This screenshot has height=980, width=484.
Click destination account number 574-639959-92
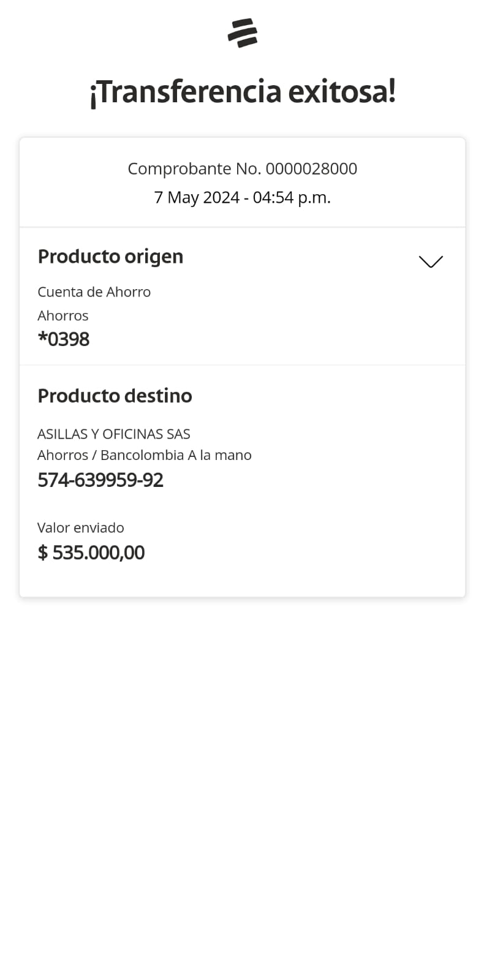pos(100,480)
